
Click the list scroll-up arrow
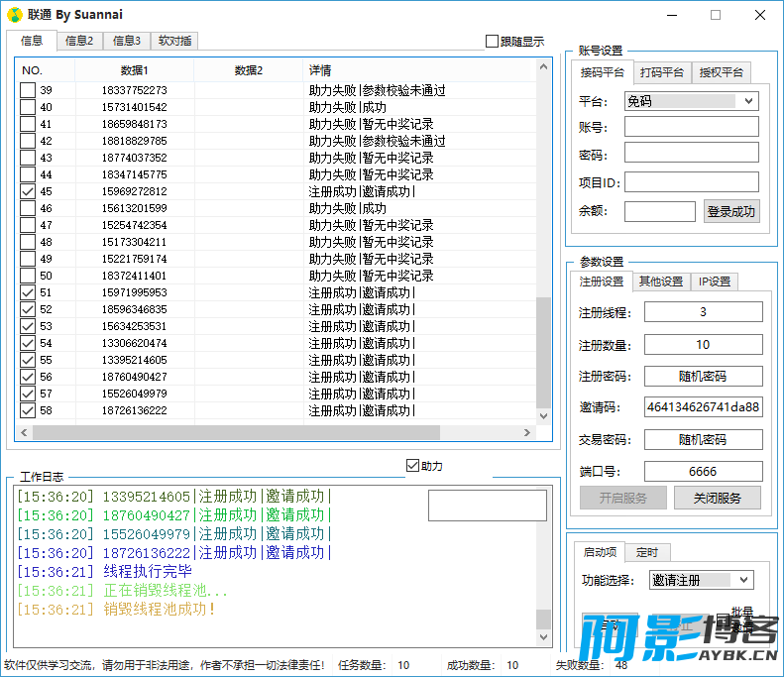[543, 66]
